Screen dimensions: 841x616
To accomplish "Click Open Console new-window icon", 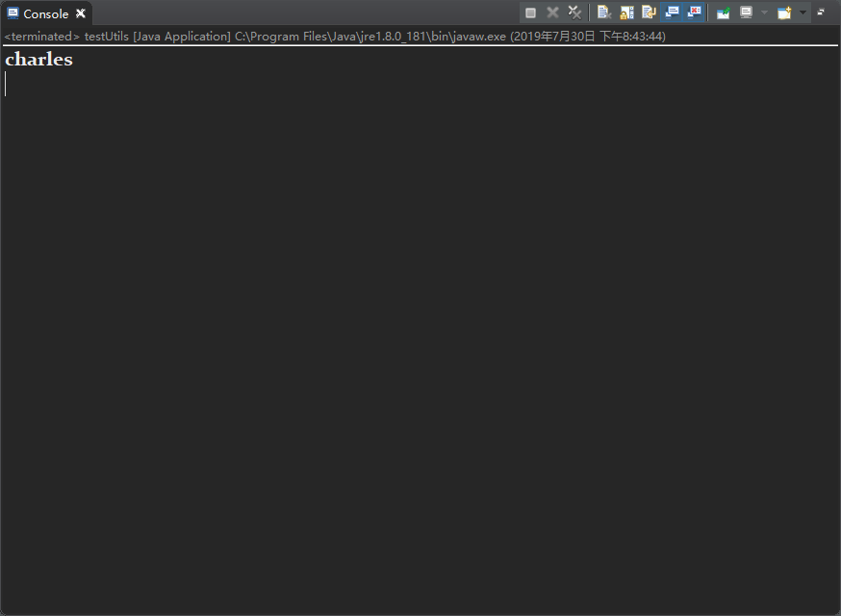I will click(x=784, y=13).
